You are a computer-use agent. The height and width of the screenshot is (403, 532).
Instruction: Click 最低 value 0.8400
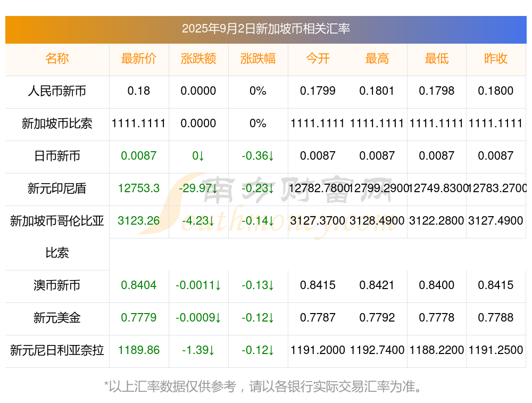[437, 285]
